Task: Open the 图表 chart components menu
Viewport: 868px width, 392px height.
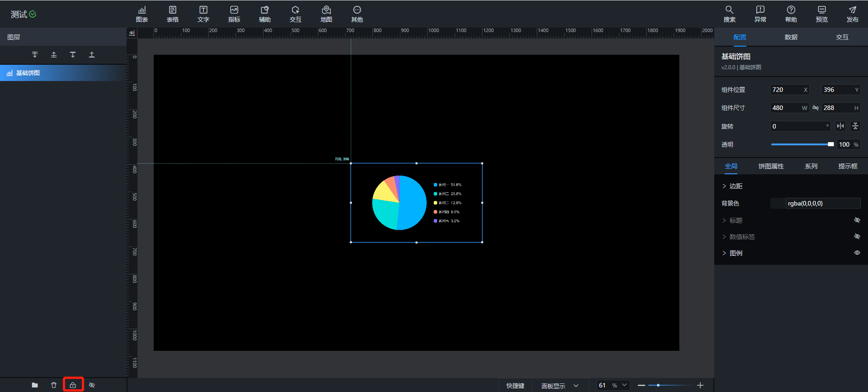Action: [142, 14]
